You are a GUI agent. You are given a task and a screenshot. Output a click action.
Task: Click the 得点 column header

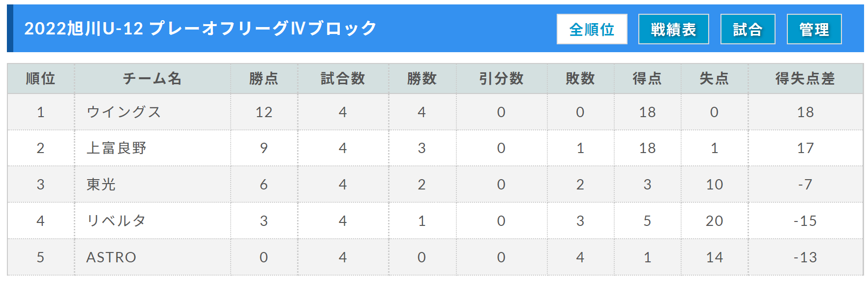point(647,78)
